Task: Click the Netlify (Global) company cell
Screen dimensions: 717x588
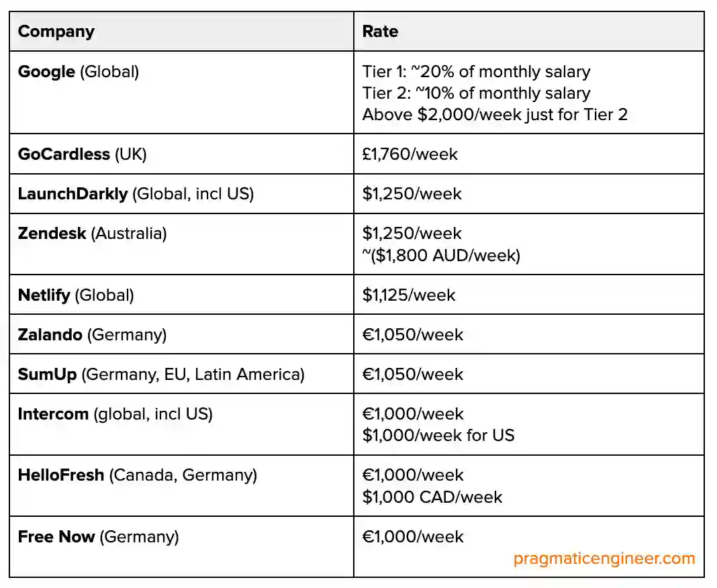Action: click(x=76, y=295)
